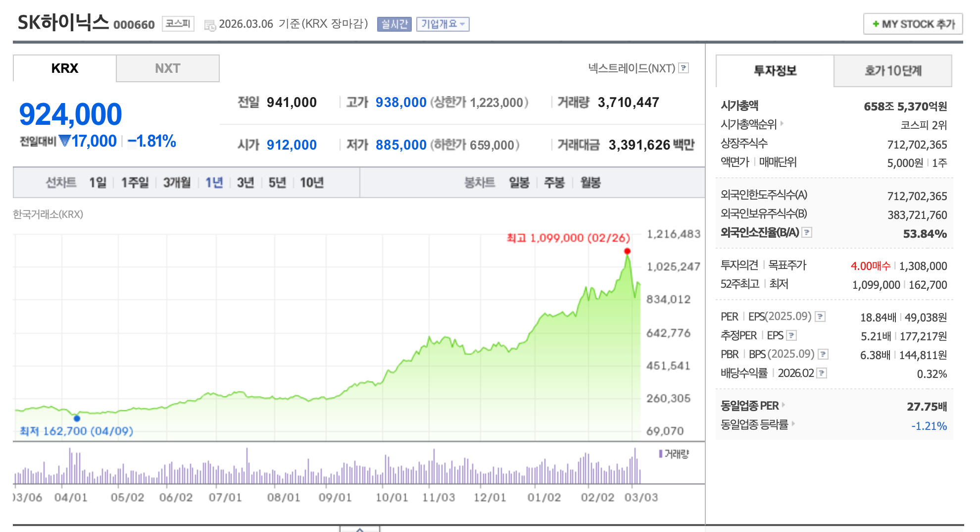Click the 동일업종 PER value 27.75배
The image size is (980, 532).
tap(927, 407)
